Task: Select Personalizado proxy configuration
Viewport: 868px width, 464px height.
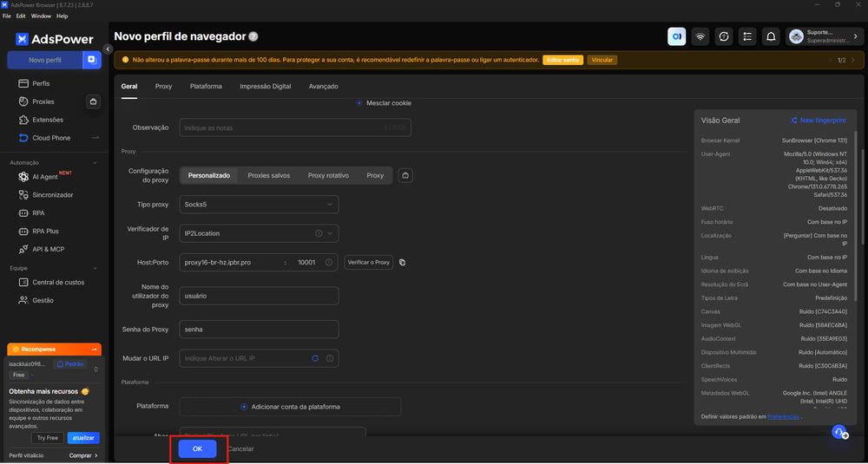Action: (208, 175)
